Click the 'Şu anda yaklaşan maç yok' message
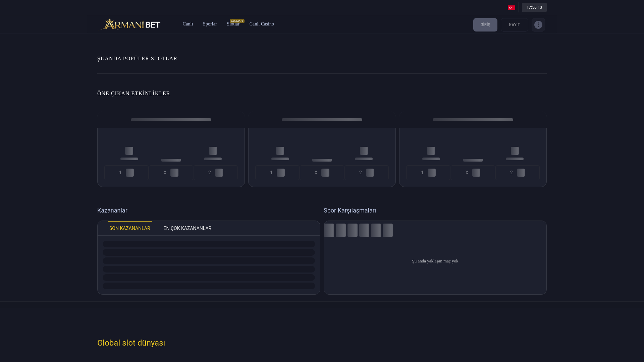This screenshot has width=644, height=362. coord(435,261)
